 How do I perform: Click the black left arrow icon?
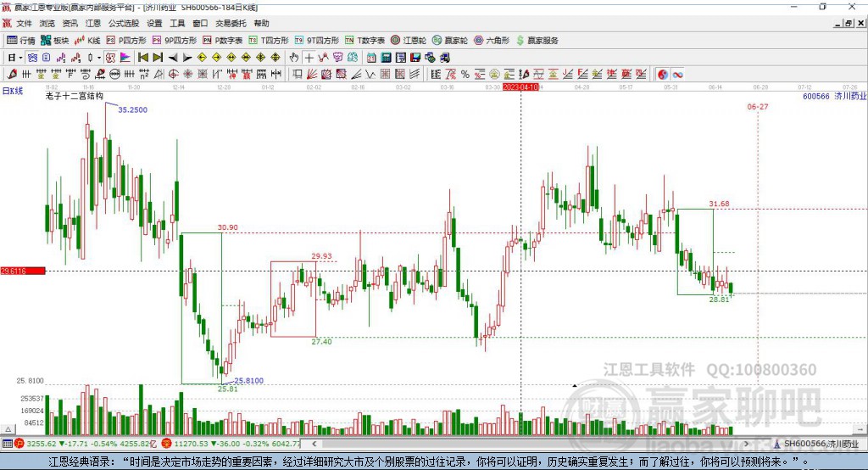coord(173,58)
